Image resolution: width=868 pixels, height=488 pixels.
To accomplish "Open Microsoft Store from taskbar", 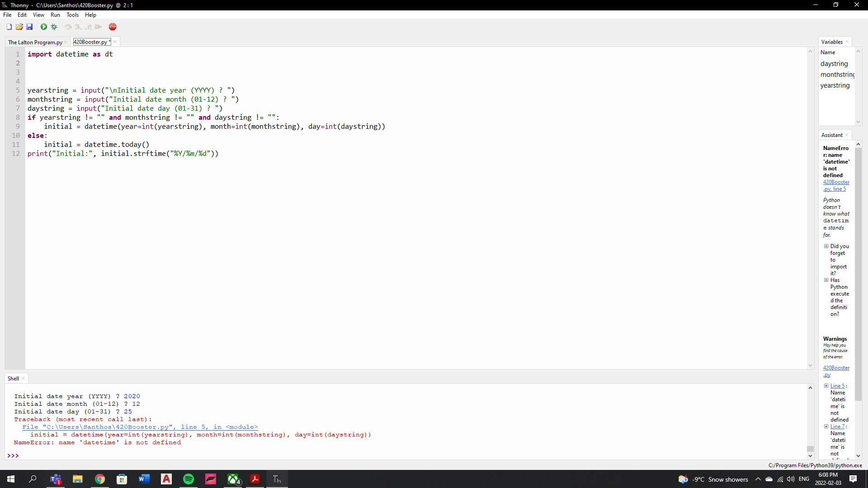I will (122, 479).
